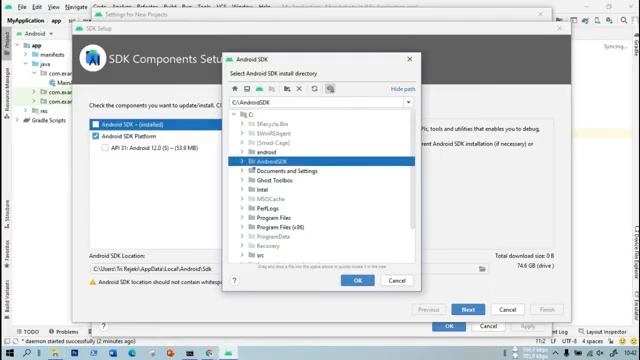Switch to Android Studio in taskbar
The height and width of the screenshot is (360, 640).
click(228, 353)
